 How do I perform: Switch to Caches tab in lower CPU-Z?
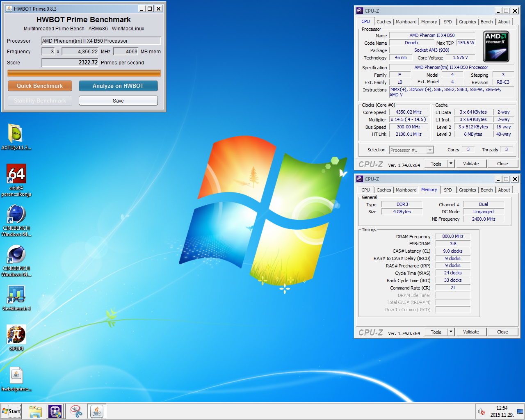pos(383,190)
